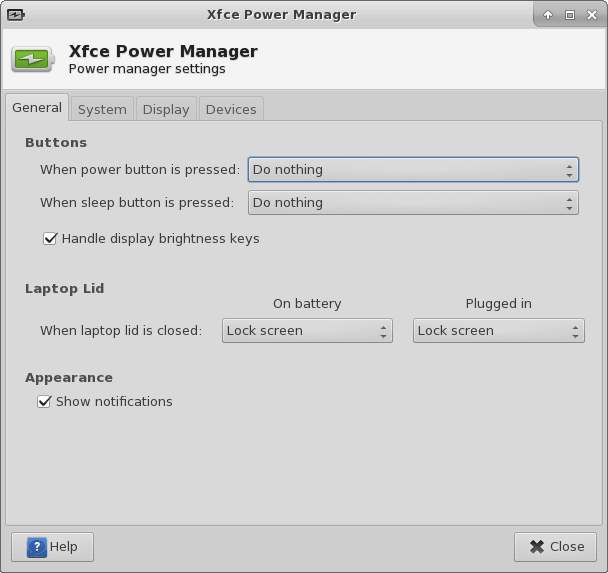Click the roll-up arrow in the title bar
Image resolution: width=608 pixels, height=573 pixels.
pyautogui.click(x=548, y=15)
